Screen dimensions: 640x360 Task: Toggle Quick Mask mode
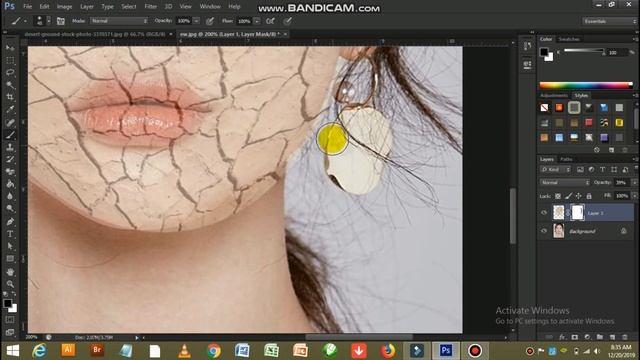click(10, 320)
